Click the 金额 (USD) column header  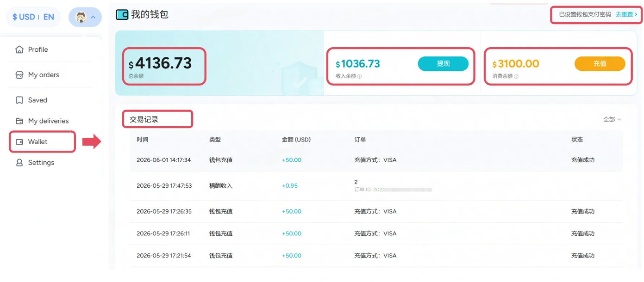(x=296, y=140)
